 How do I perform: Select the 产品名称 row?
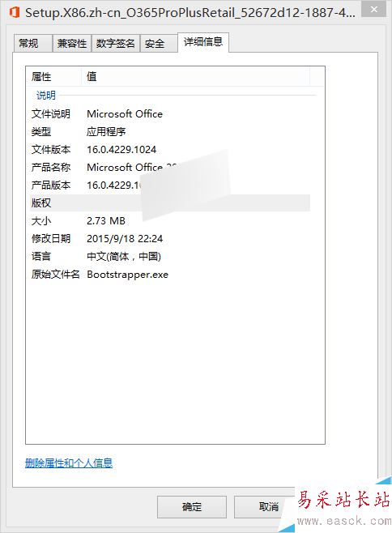(x=170, y=167)
